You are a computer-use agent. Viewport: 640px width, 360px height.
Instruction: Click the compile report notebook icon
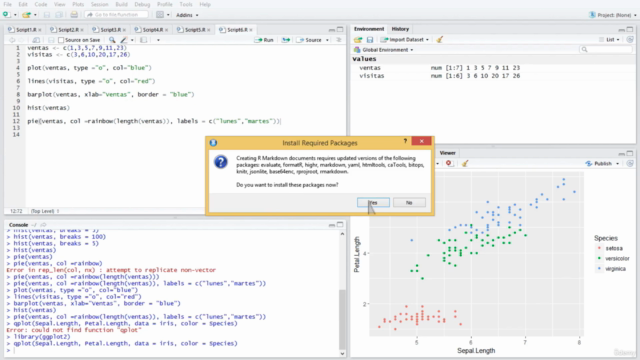[x=143, y=40]
